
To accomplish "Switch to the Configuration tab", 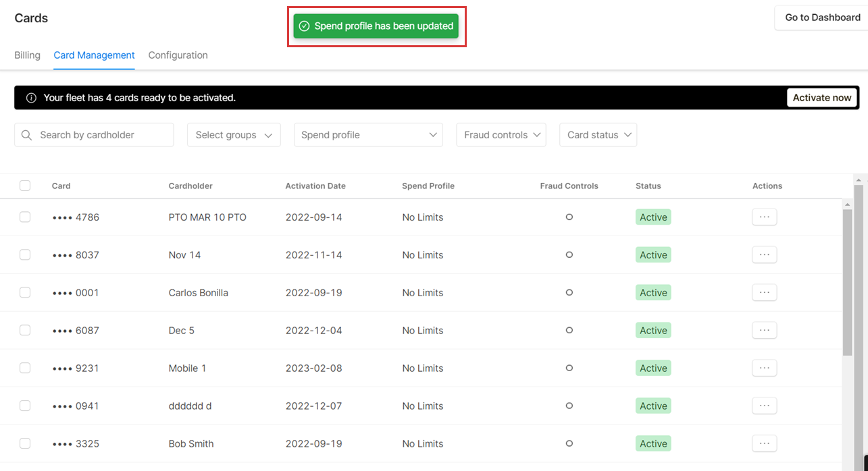I will tap(178, 55).
